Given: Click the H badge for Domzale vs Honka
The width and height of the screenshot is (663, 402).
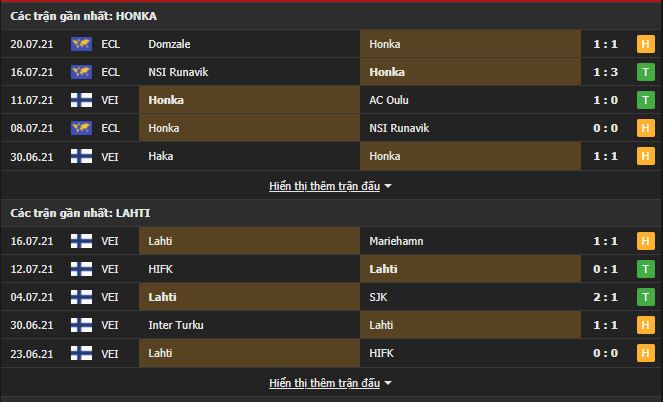Looking at the screenshot, I should [x=645, y=44].
